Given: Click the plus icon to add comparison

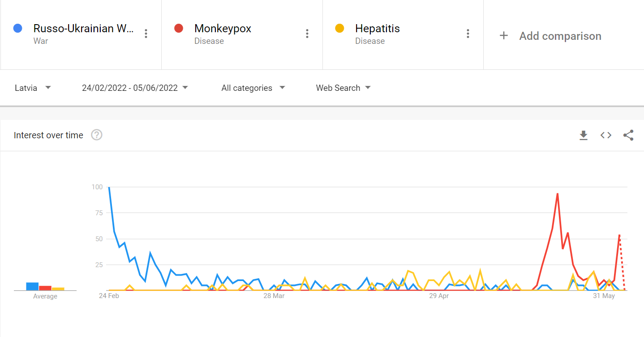Looking at the screenshot, I should point(504,36).
